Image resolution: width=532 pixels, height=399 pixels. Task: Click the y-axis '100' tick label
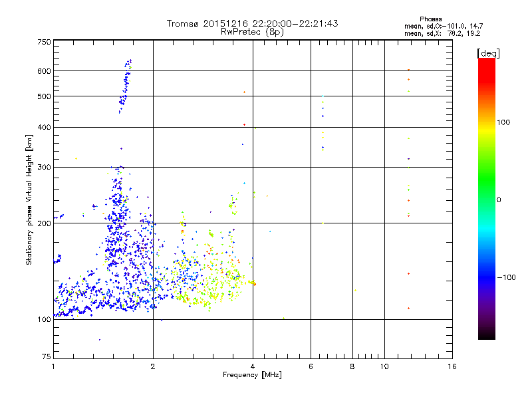click(44, 319)
